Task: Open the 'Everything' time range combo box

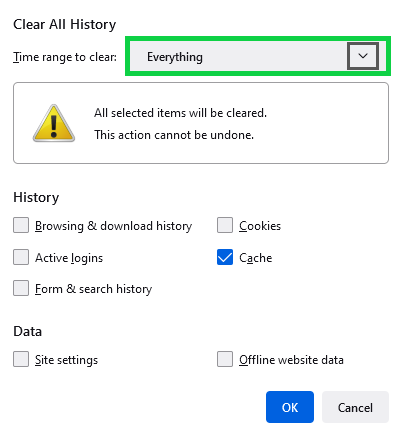Action: point(258,56)
